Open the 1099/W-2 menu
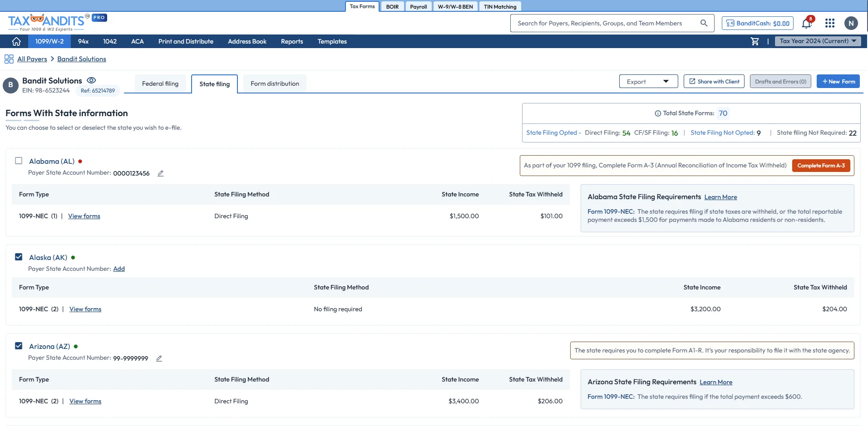Image resolution: width=868 pixels, height=426 pixels. point(49,41)
